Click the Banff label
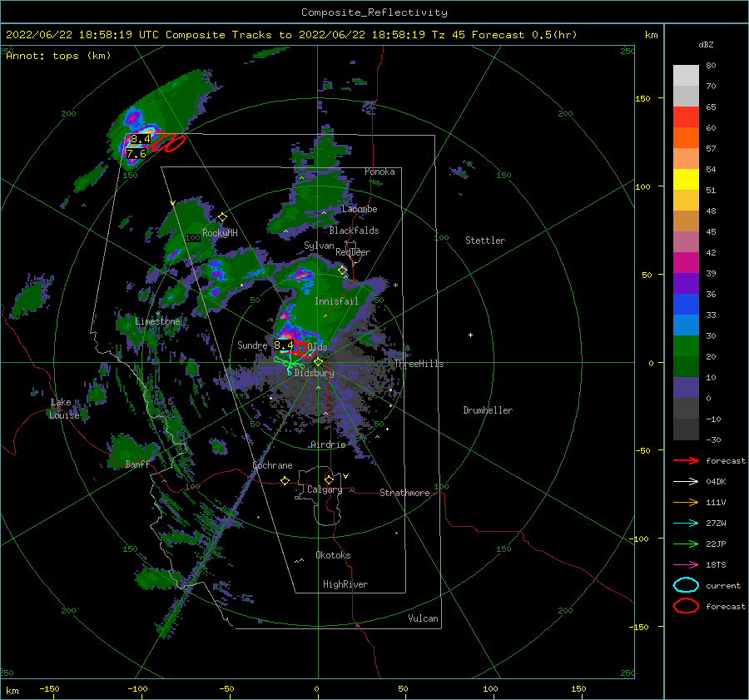 [x=137, y=464]
